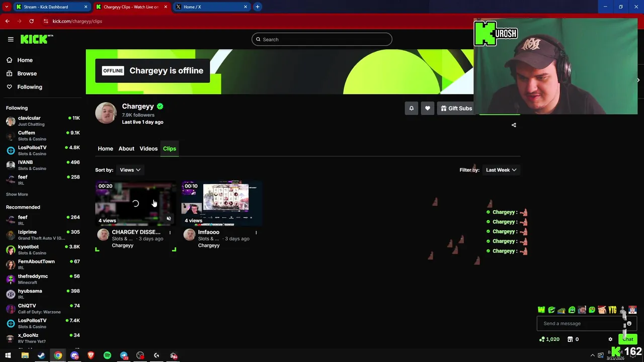Open the browser tab list dropdown
The width and height of the screenshot is (644, 362).
click(7, 7)
